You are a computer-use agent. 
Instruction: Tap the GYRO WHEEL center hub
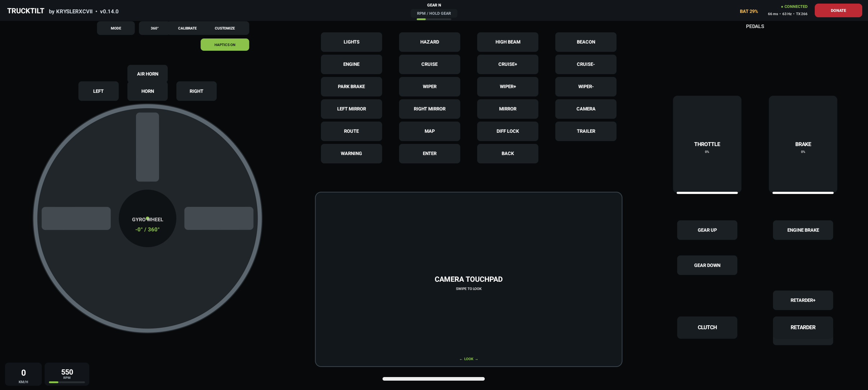pyautogui.click(x=148, y=218)
